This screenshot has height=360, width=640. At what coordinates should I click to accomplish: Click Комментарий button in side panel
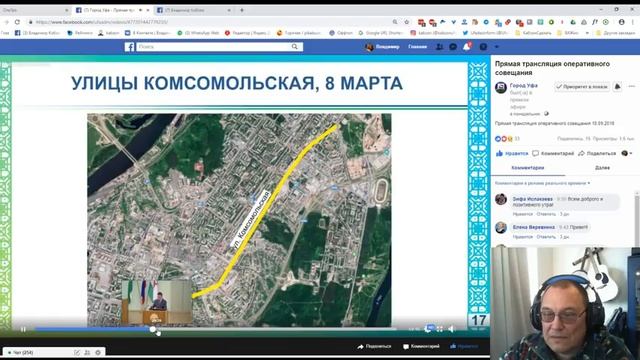(x=553, y=153)
